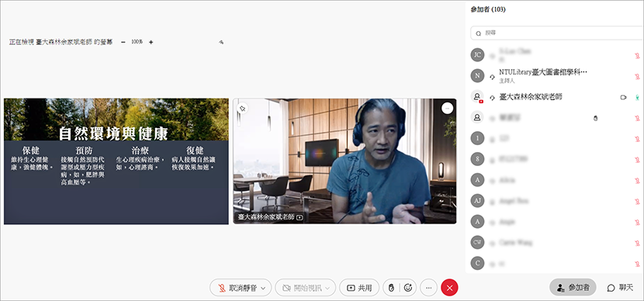This screenshot has height=301, width=644.
Task: Open the video tile's more options circle
Action: click(x=447, y=108)
